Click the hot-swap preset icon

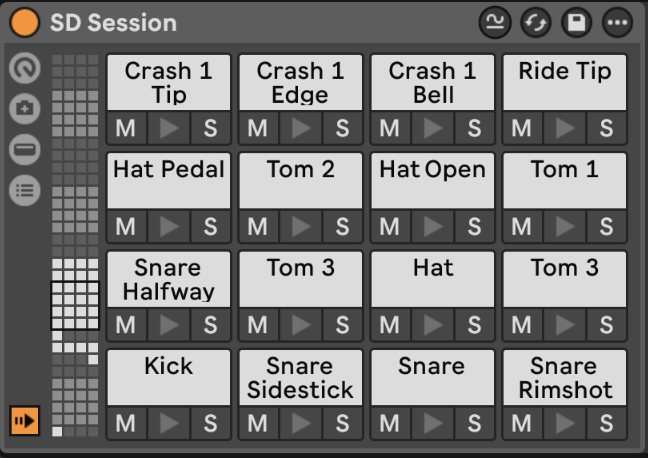(x=535, y=22)
